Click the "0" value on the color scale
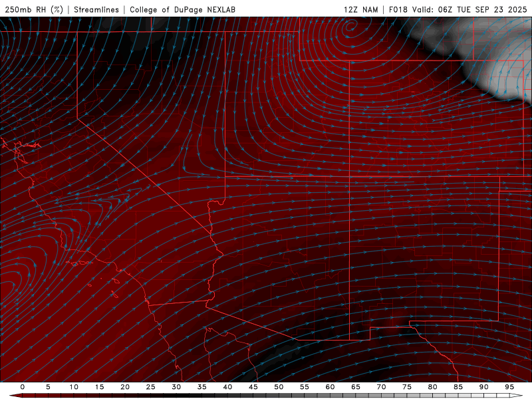This screenshot has height=399, width=532. (x=23, y=387)
